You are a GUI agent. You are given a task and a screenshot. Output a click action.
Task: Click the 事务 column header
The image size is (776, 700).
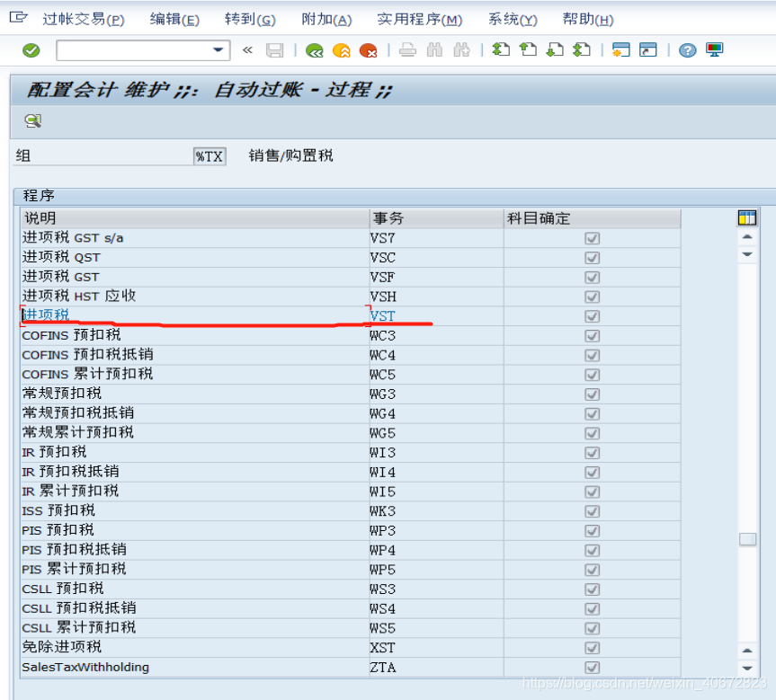(436, 218)
